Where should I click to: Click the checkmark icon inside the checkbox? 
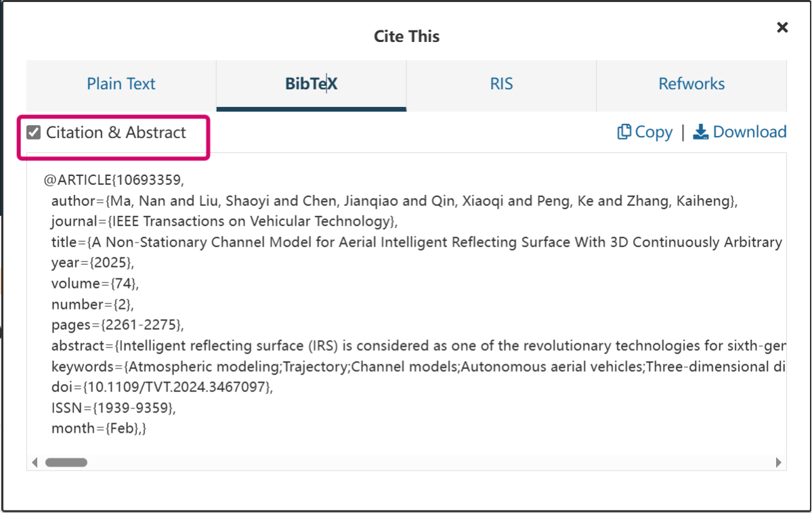point(33,132)
